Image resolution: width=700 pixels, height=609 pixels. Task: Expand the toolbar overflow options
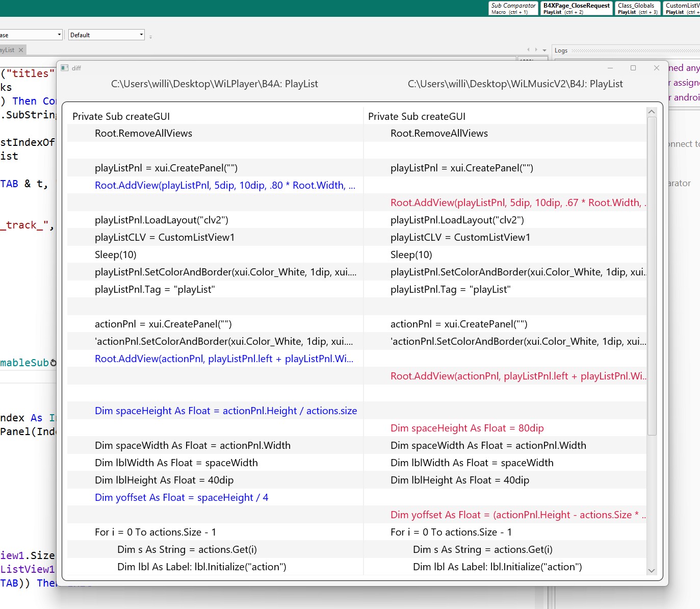[150, 36]
